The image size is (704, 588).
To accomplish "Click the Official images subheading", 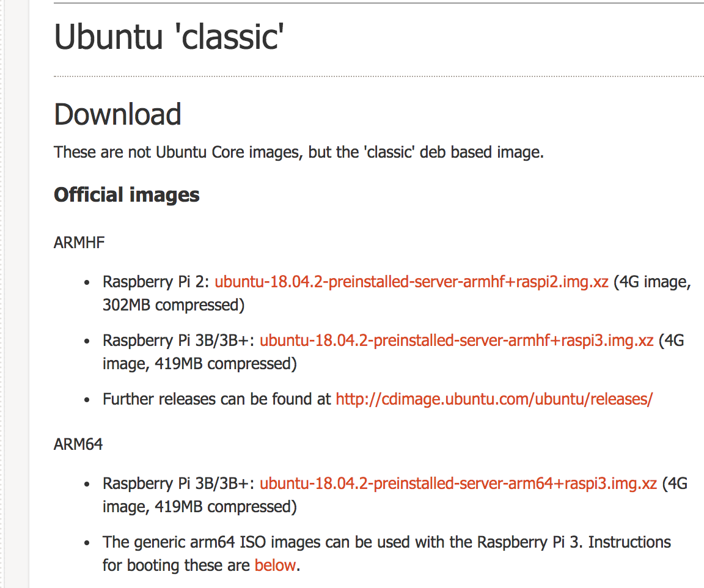I will 126,195.
